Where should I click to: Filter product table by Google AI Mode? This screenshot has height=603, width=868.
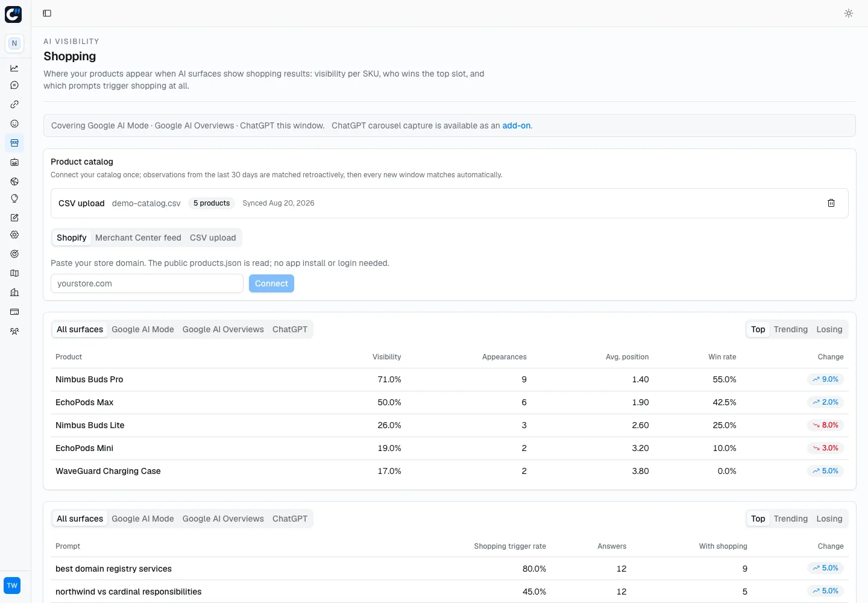pos(143,329)
